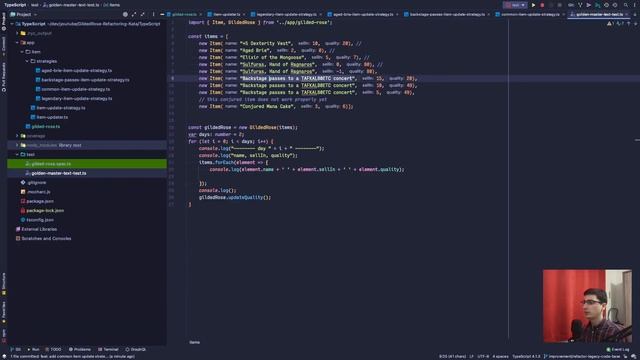Screen dimensions: 640x360
Task: Expand the node_modules library root folder
Action: tap(17, 145)
